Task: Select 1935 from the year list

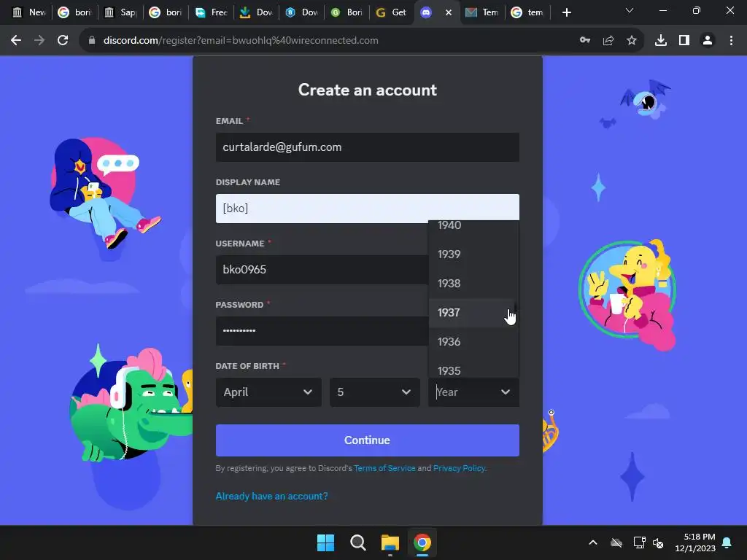Action: pos(473,367)
